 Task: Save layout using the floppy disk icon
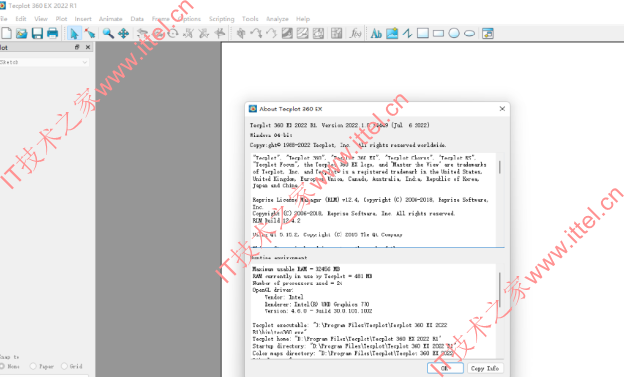tap(37, 33)
